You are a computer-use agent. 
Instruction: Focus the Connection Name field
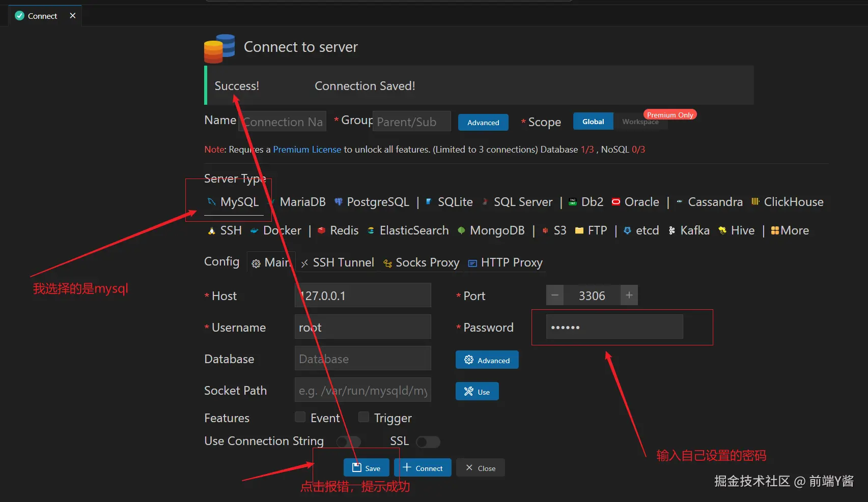click(283, 122)
